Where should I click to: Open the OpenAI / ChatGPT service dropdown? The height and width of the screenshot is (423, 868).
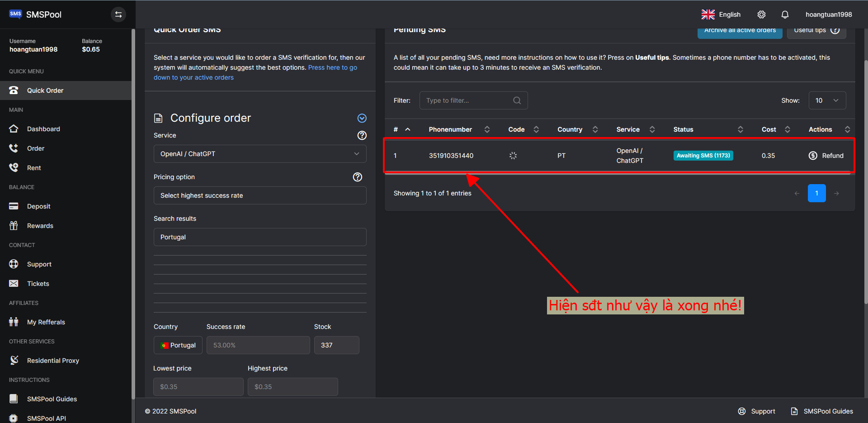tap(260, 154)
